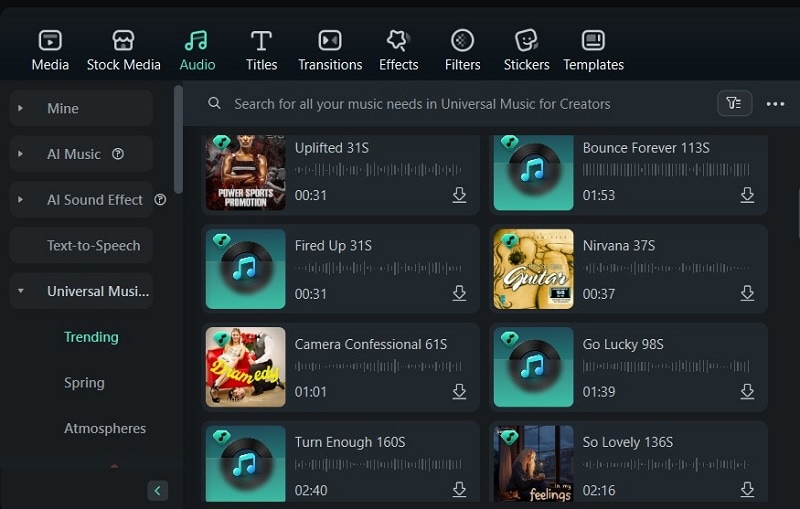The height and width of the screenshot is (509, 800).
Task: Focus the Universal Music search field
Action: pos(422,104)
